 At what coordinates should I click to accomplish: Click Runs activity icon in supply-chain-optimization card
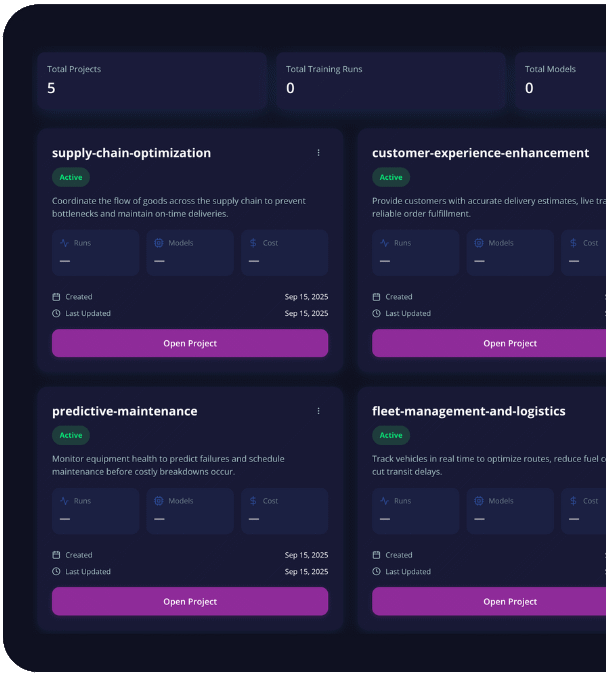click(64, 243)
